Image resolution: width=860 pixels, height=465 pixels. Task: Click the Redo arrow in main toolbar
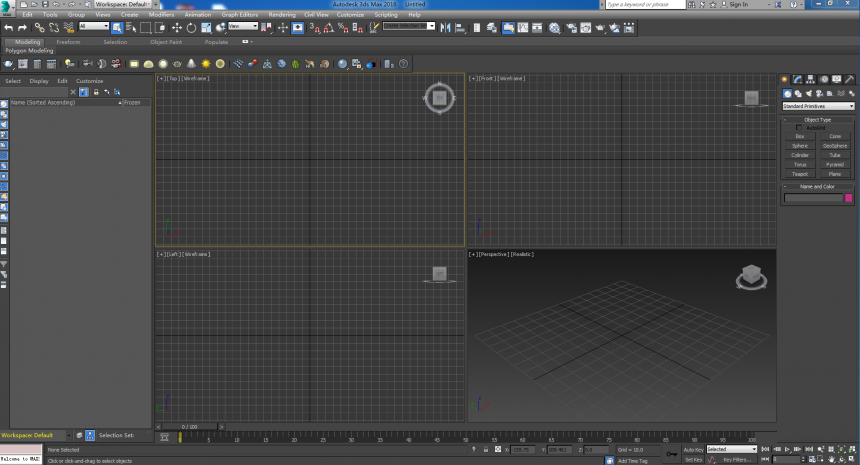pyautogui.click(x=22, y=27)
